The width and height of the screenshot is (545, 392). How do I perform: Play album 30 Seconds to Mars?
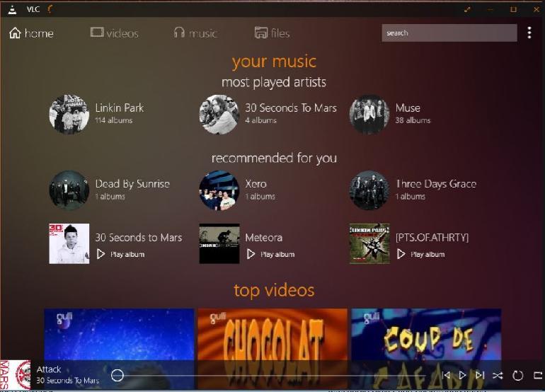point(120,254)
